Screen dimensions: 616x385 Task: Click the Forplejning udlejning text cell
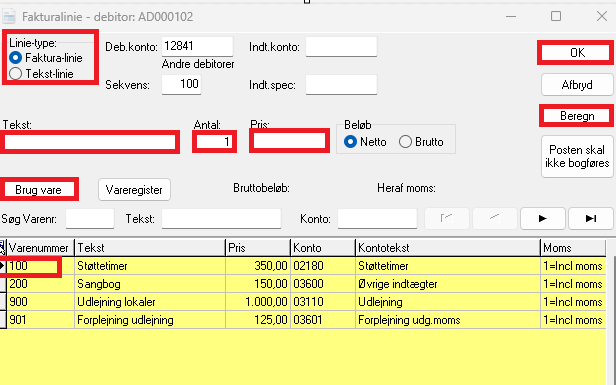tap(150, 320)
